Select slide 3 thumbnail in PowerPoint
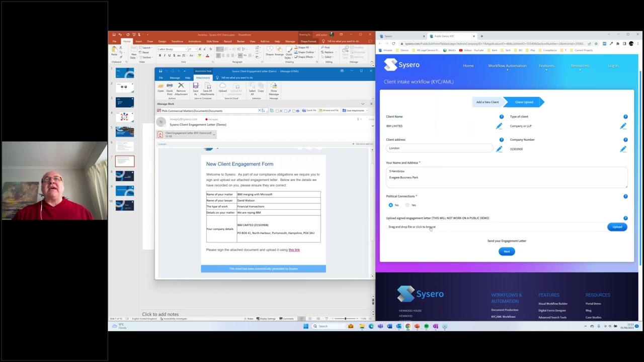The image size is (644, 362). tap(125, 103)
